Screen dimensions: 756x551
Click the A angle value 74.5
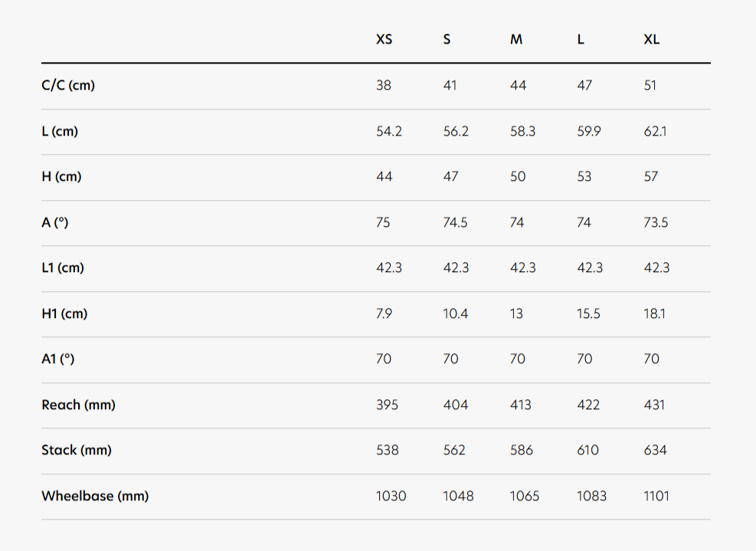[455, 222]
